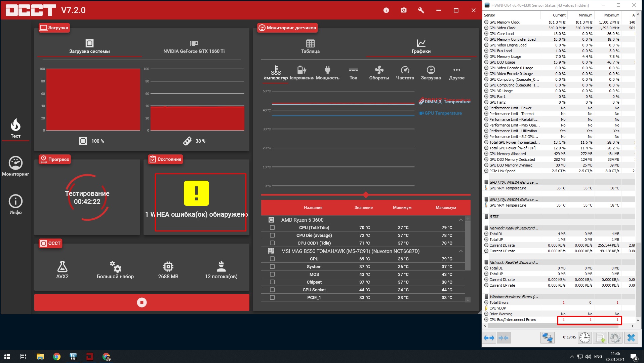Click the yellow WHEA error warning icon

[x=196, y=193]
